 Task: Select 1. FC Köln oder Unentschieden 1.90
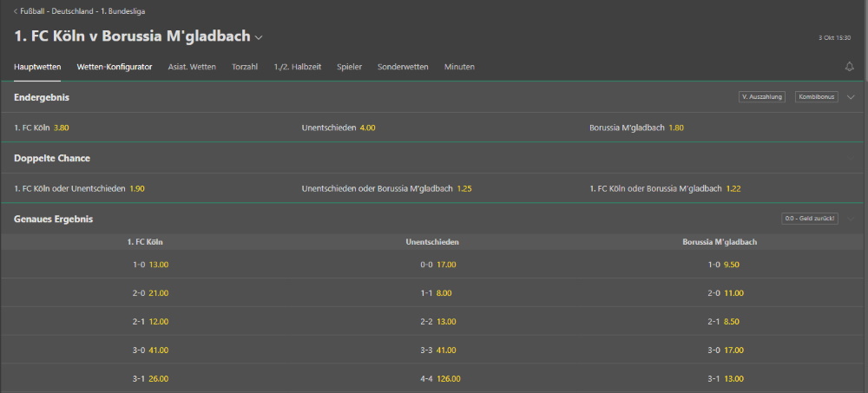[79, 189]
